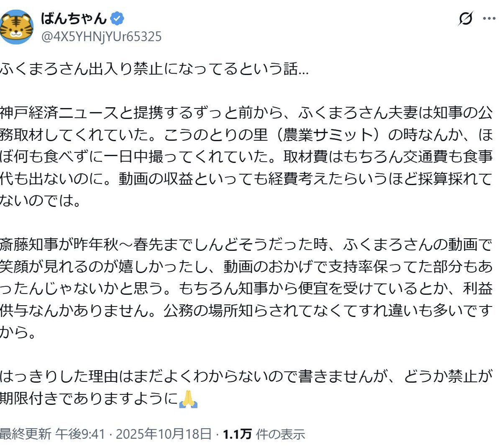Click the folded hands prayer emoji
Image resolution: width=502 pixels, height=448 pixels.
point(188,399)
